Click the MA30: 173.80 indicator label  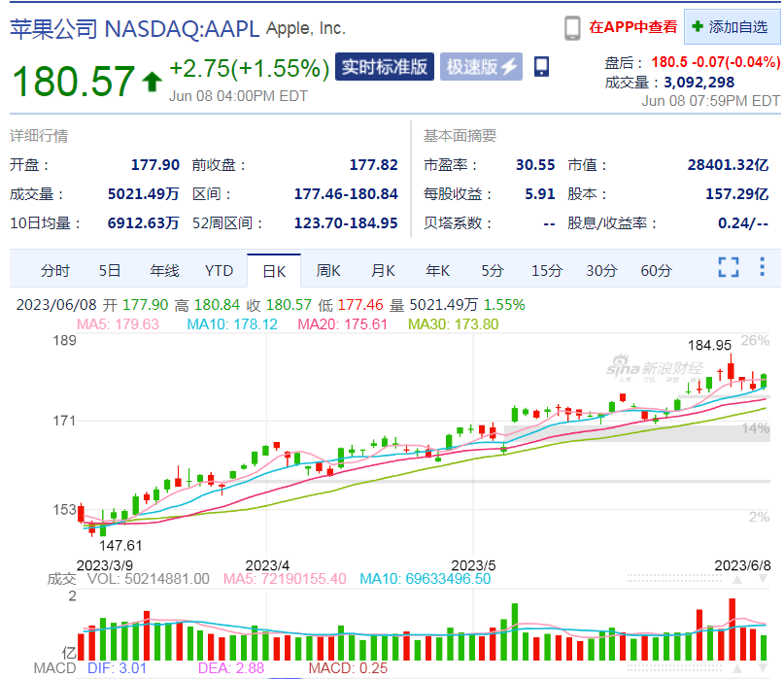(454, 324)
